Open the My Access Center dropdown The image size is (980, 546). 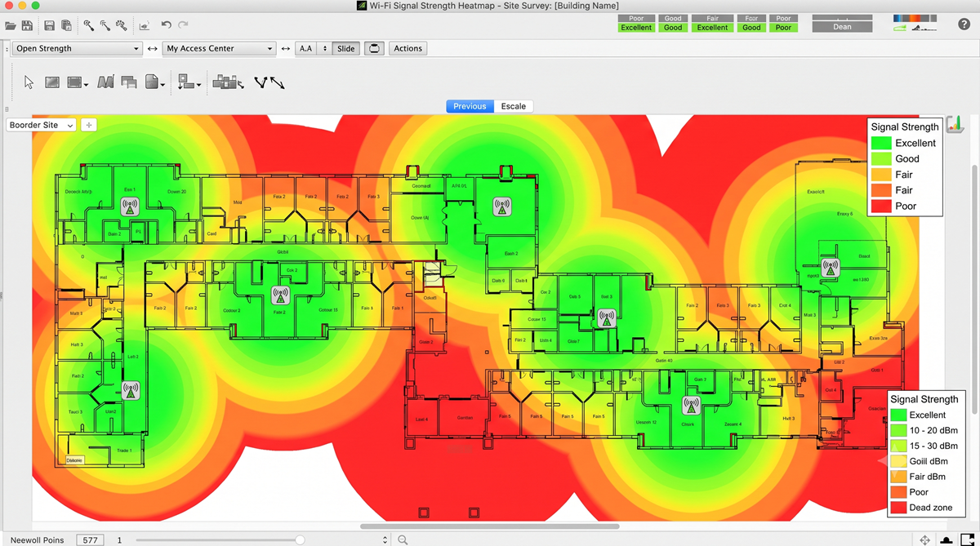(219, 48)
